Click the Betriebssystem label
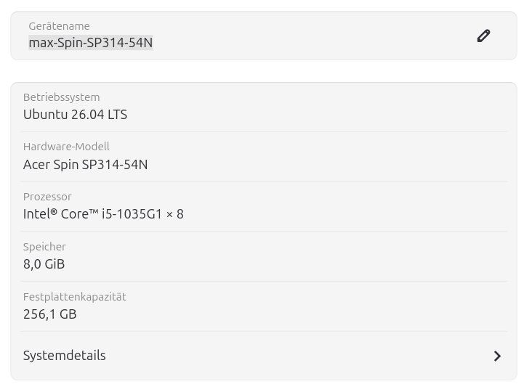This screenshot has width=532, height=392. [61, 97]
